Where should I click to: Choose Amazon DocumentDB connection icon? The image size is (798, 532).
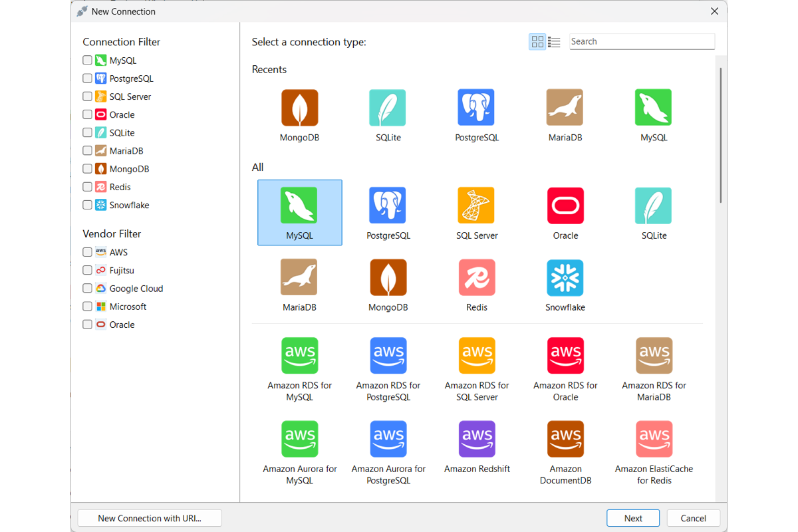click(x=565, y=439)
